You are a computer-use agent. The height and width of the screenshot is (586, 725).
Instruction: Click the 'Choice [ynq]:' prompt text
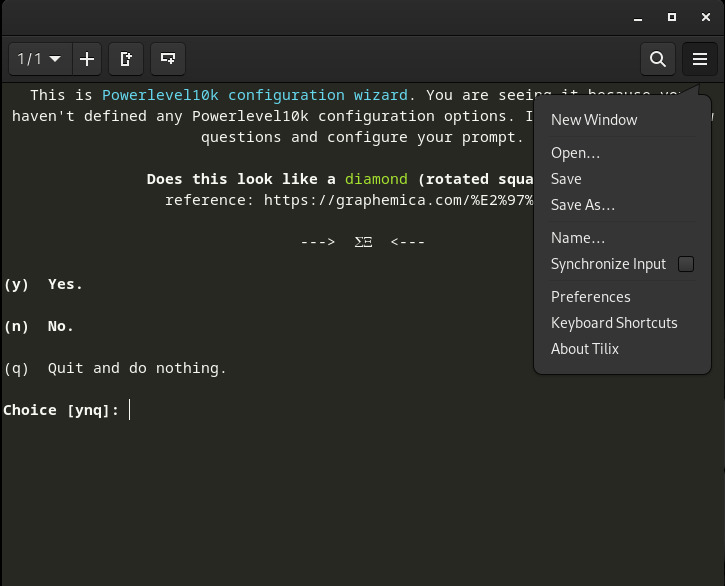coord(61,410)
